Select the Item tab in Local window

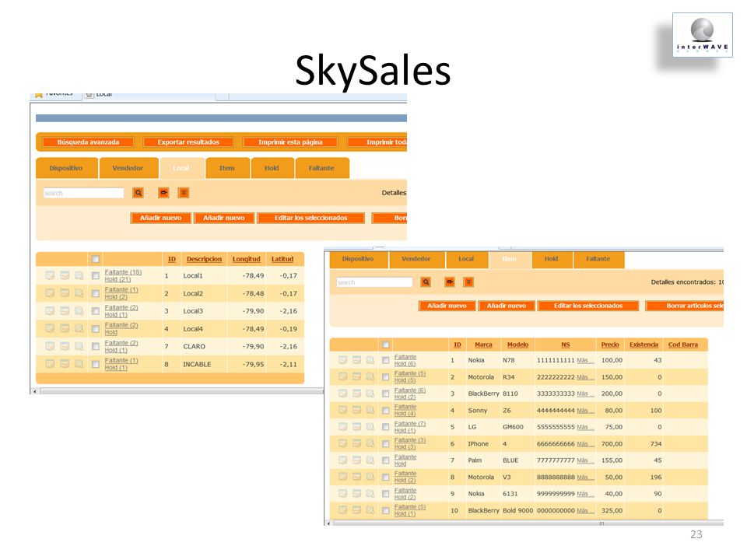pyautogui.click(x=226, y=168)
